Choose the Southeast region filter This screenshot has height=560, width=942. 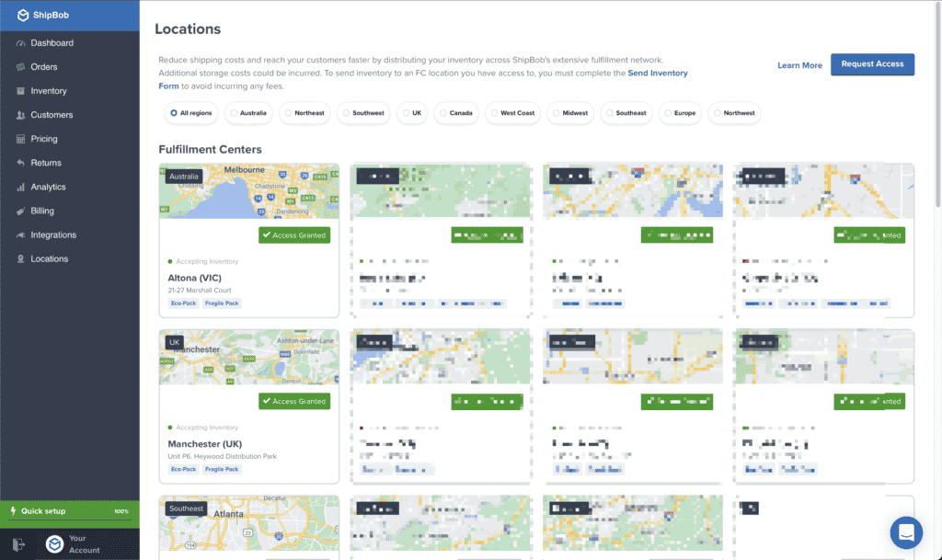coord(626,113)
